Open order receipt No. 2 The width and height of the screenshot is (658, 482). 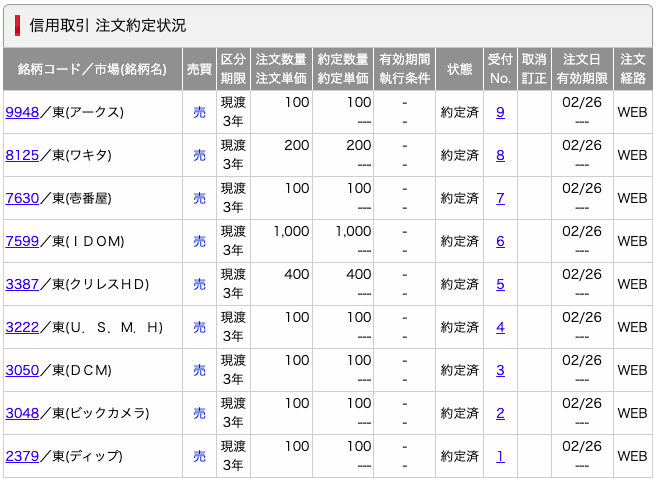[500, 413]
